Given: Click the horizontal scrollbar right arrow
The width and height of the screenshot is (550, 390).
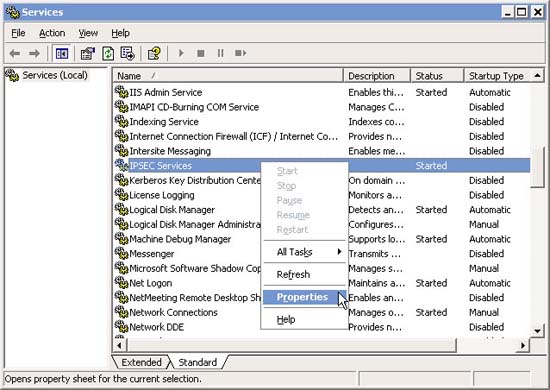Looking at the screenshot, I should pyautogui.click(x=523, y=345).
